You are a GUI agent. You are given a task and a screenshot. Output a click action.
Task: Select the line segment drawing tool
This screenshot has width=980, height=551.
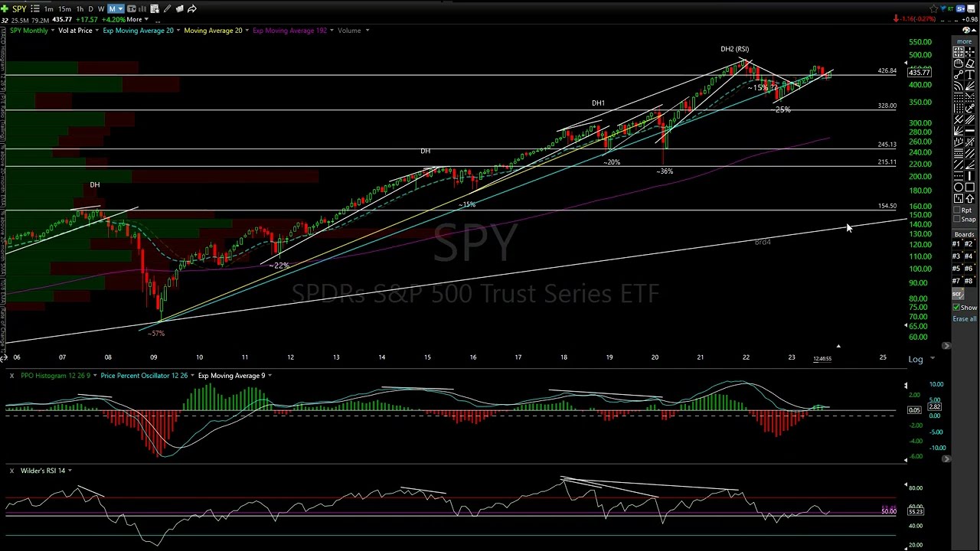point(959,75)
